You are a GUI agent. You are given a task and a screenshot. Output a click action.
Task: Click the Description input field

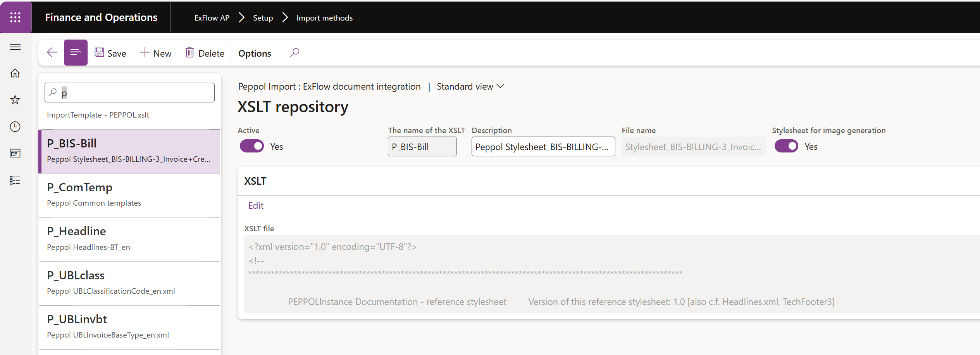coord(543,147)
